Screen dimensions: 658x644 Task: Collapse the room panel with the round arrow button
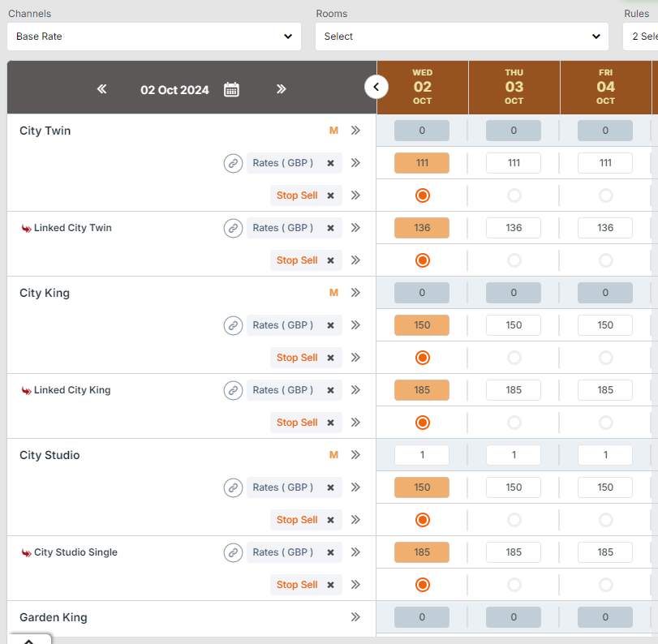pos(376,86)
